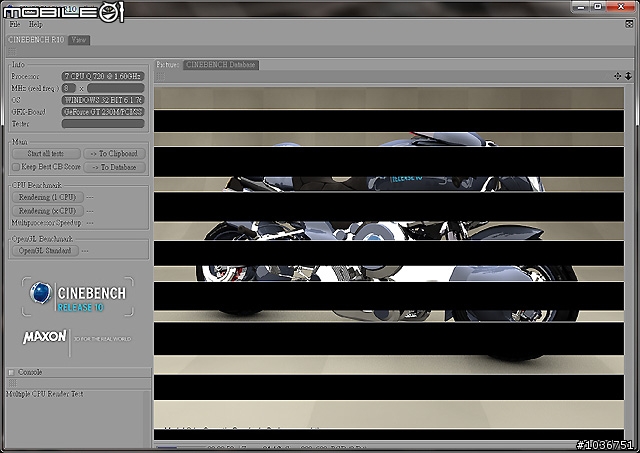Click the OS info field

[103, 100]
